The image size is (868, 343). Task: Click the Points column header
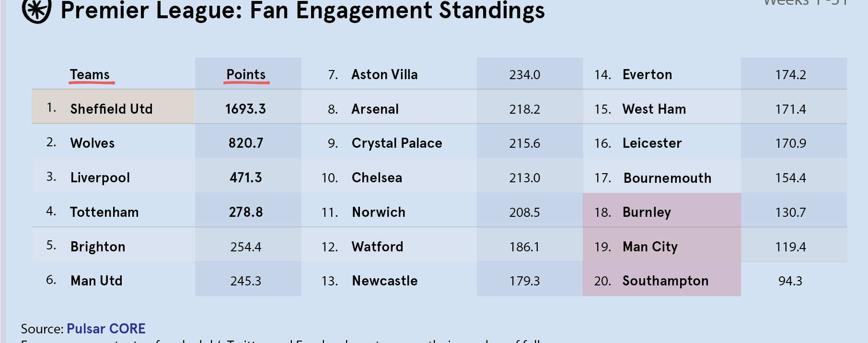click(246, 74)
